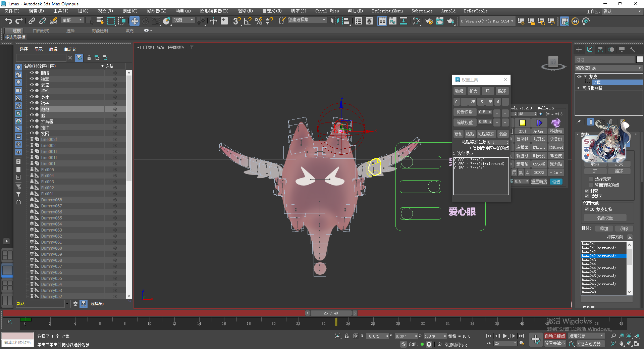Toggle the Percent Snap icon
Viewport: 644px width, 349px height.
point(259,21)
